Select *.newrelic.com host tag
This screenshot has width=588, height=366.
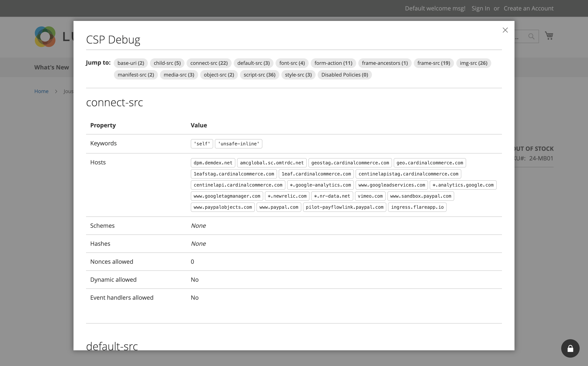point(287,196)
